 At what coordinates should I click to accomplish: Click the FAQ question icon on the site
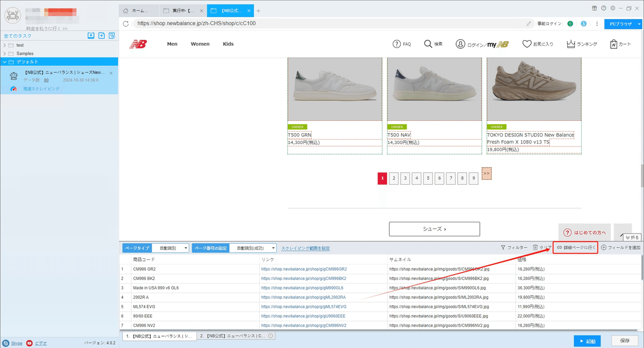[x=397, y=44]
